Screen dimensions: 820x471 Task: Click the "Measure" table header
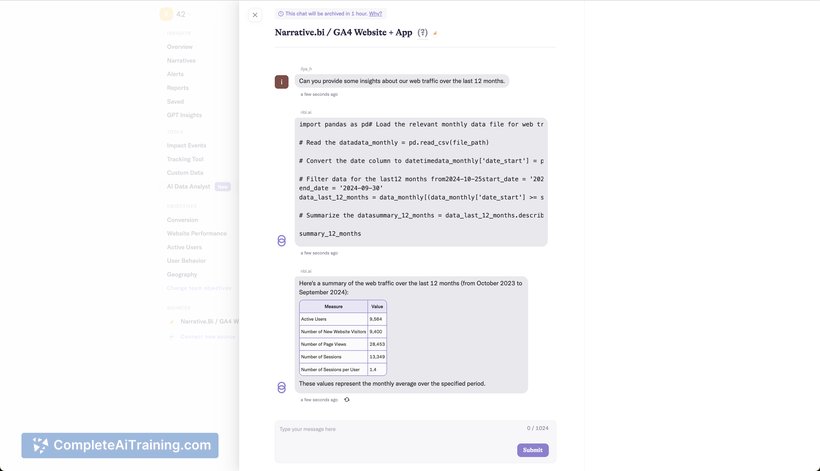coord(334,306)
